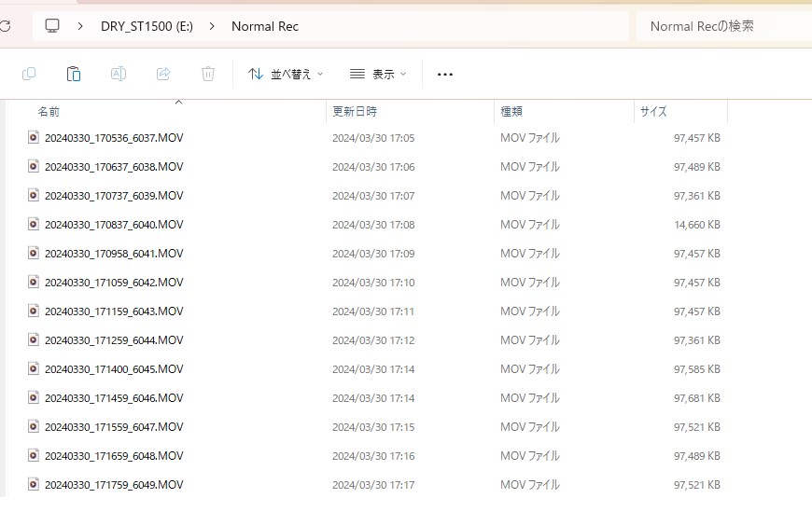Viewport: 812px width, 512px height.
Task: Select file 20240330_170536_6037.MOV
Action: 114,138
